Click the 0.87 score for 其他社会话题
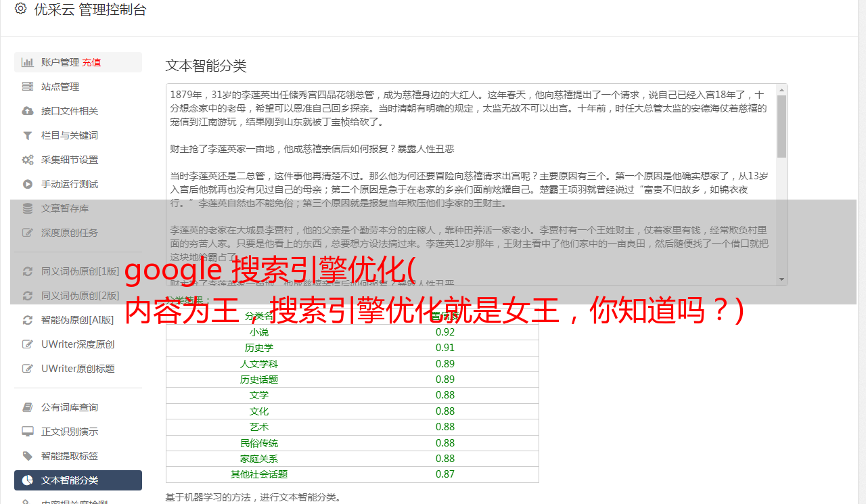This screenshot has height=504, width=866. point(445,474)
